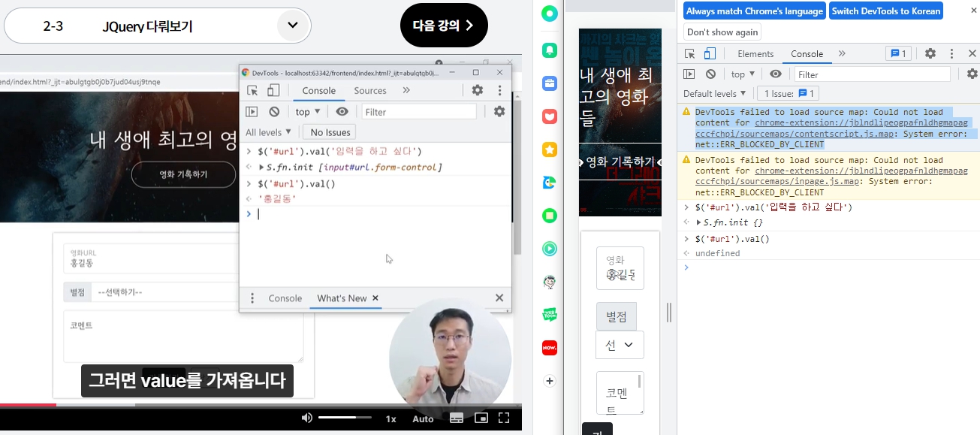Screen dimensions: 980x435
Task: Click Switch DevTools to Korean
Action: click(886, 11)
